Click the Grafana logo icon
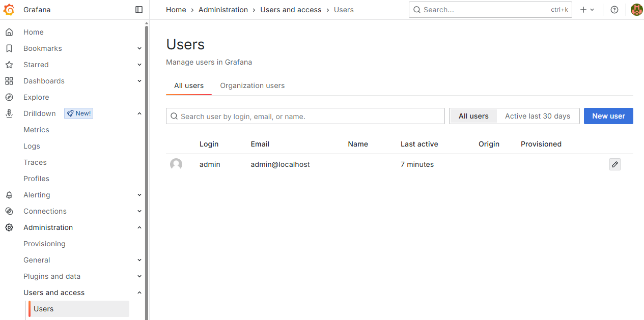 click(9, 10)
